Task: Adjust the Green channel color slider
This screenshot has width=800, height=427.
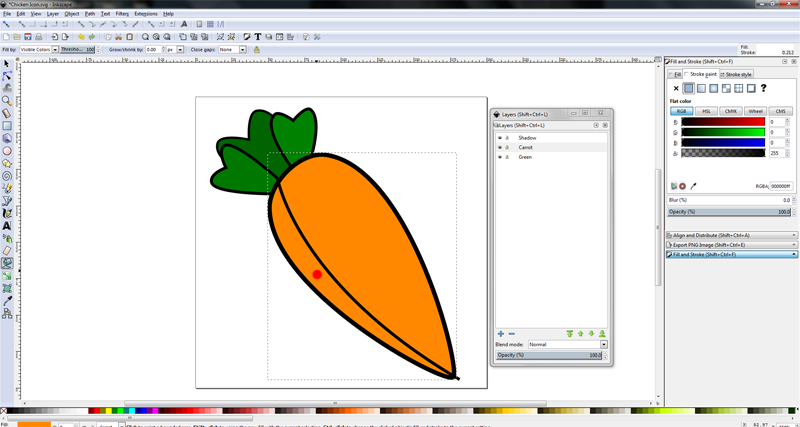Action: pos(723,132)
